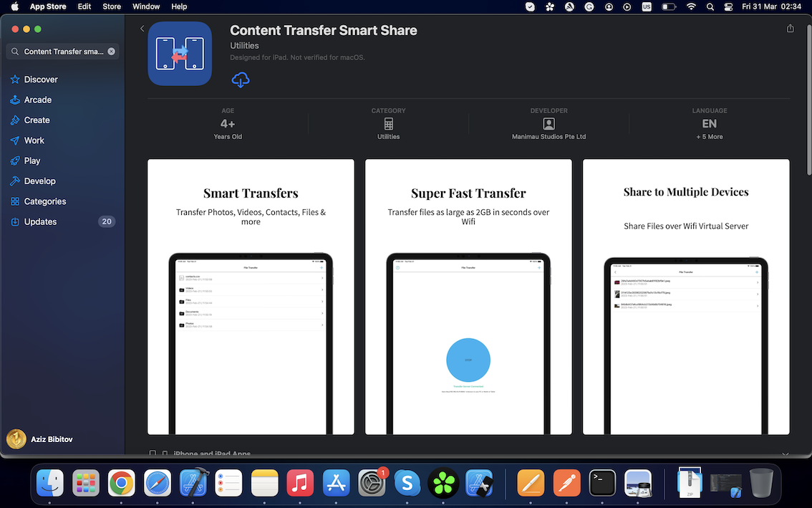The image size is (812, 508).
Task: Click the developer person icon
Action: [x=548, y=124]
